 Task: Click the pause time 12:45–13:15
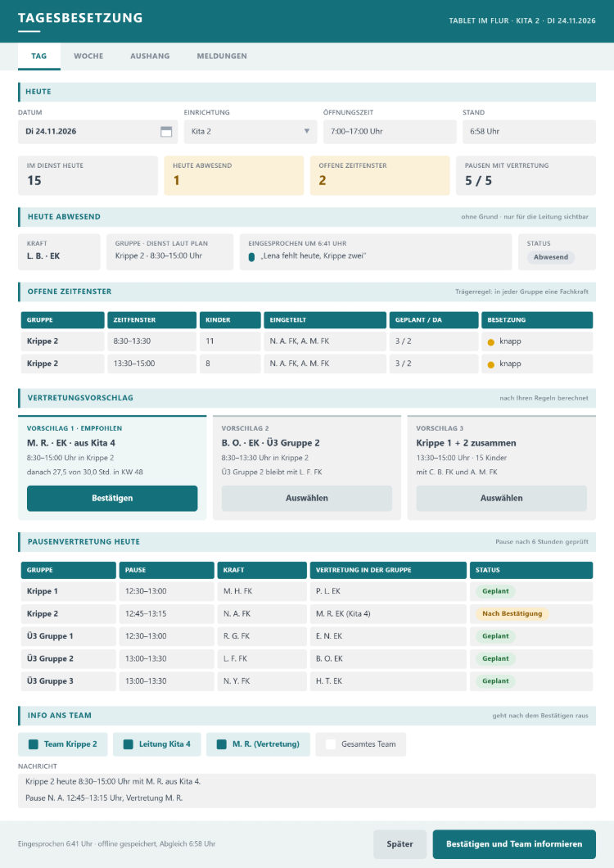[x=167, y=614]
